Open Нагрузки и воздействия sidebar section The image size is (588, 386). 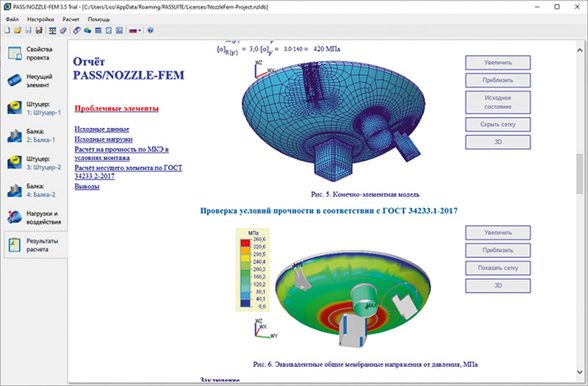pyautogui.click(x=35, y=218)
